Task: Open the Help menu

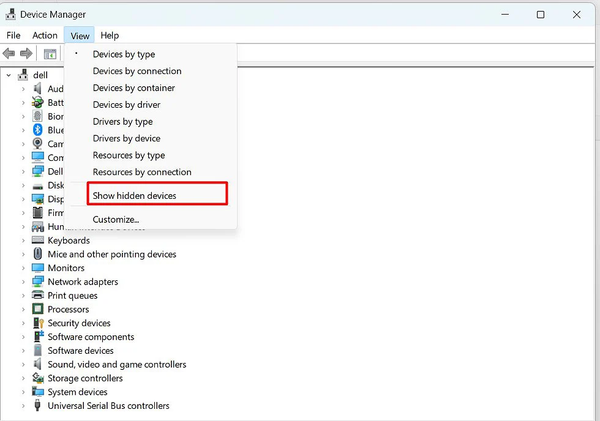Action: [x=109, y=35]
